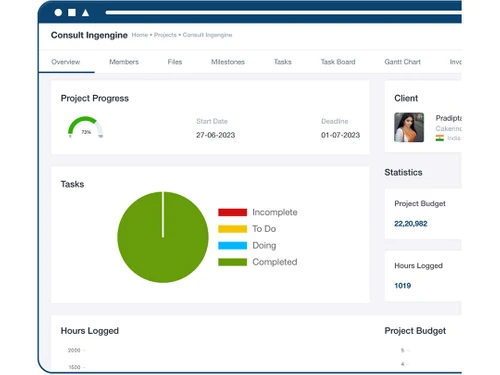
Task: Click the 2000 axis label
Action: [x=74, y=350]
